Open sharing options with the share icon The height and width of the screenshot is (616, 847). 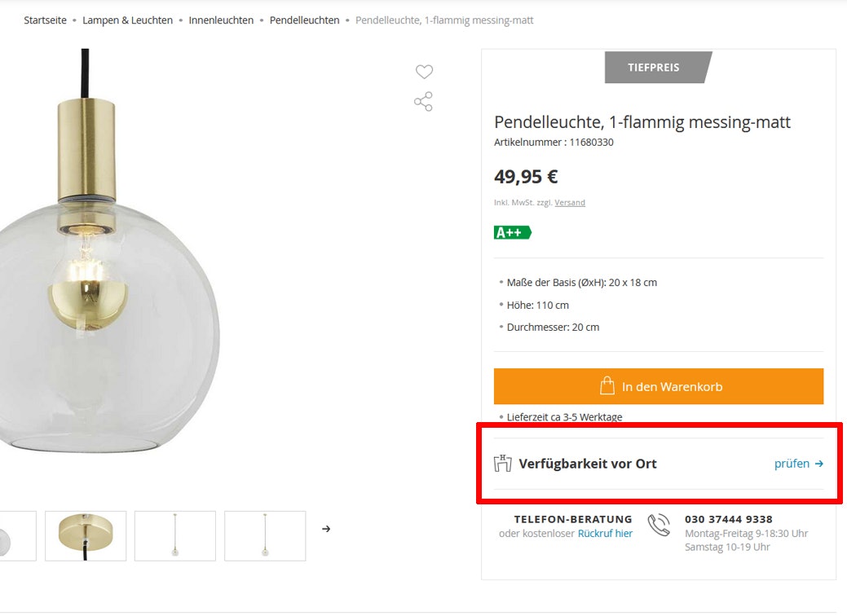[x=423, y=101]
